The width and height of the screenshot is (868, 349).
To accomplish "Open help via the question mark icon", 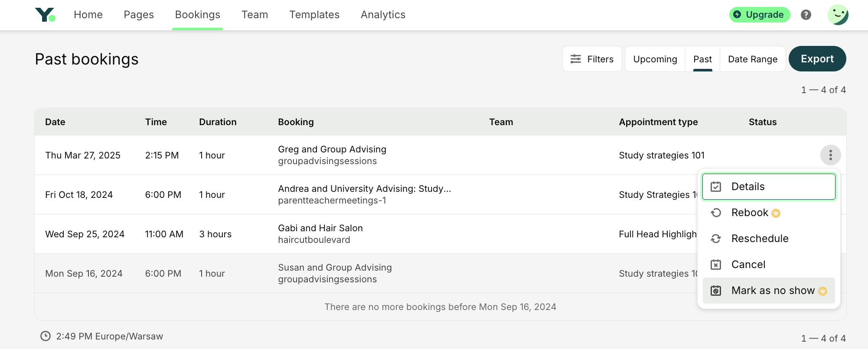I will (x=806, y=14).
